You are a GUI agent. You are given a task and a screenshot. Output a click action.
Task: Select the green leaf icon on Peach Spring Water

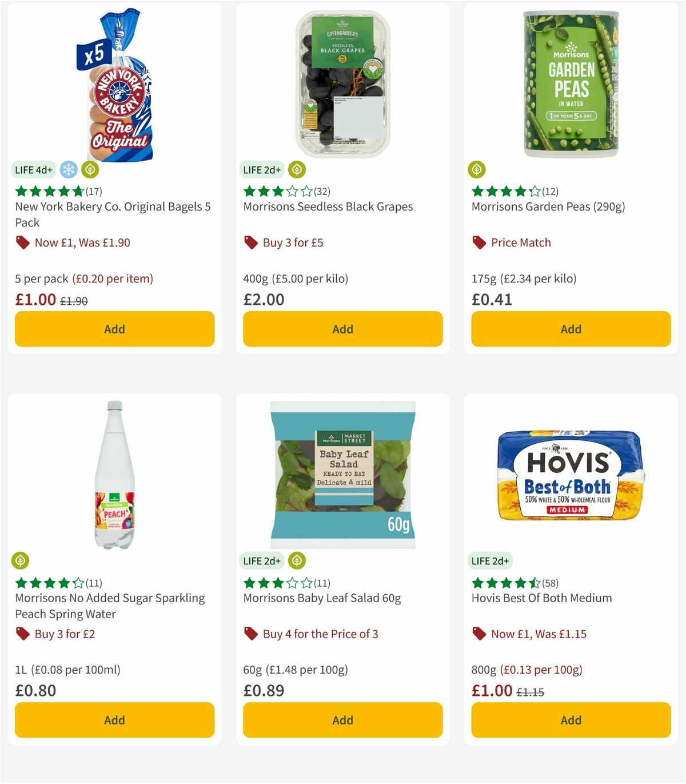20,560
